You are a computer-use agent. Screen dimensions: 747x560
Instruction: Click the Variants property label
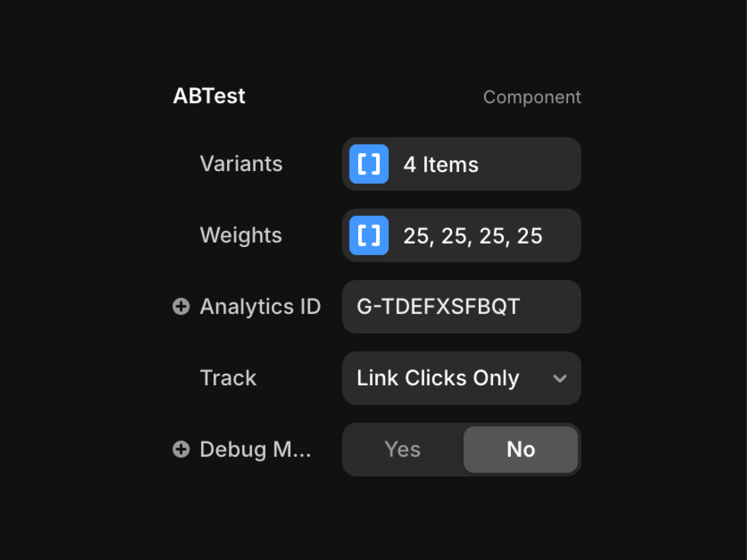click(241, 164)
